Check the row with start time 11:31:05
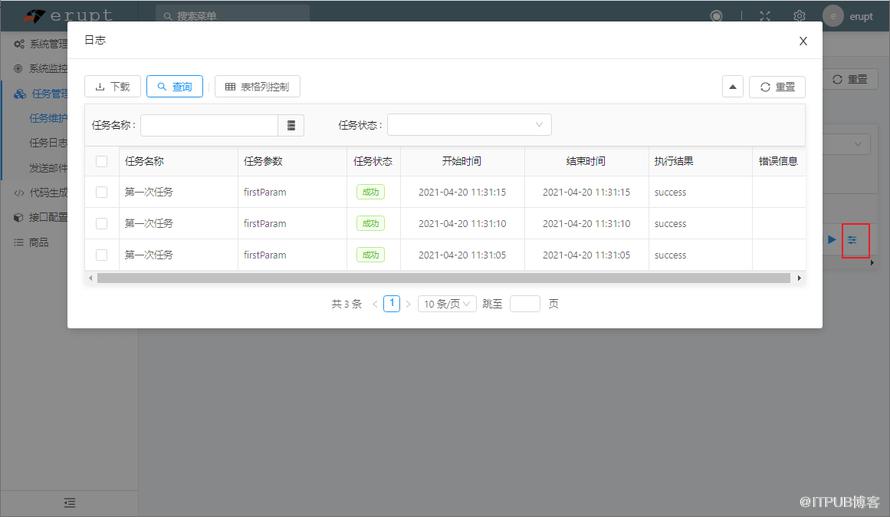The width and height of the screenshot is (890, 517). 102,255
